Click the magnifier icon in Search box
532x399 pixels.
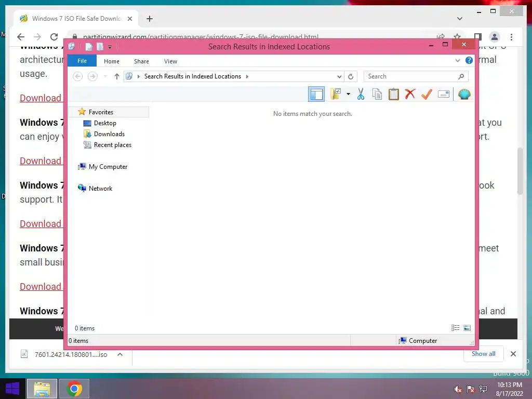click(x=461, y=76)
